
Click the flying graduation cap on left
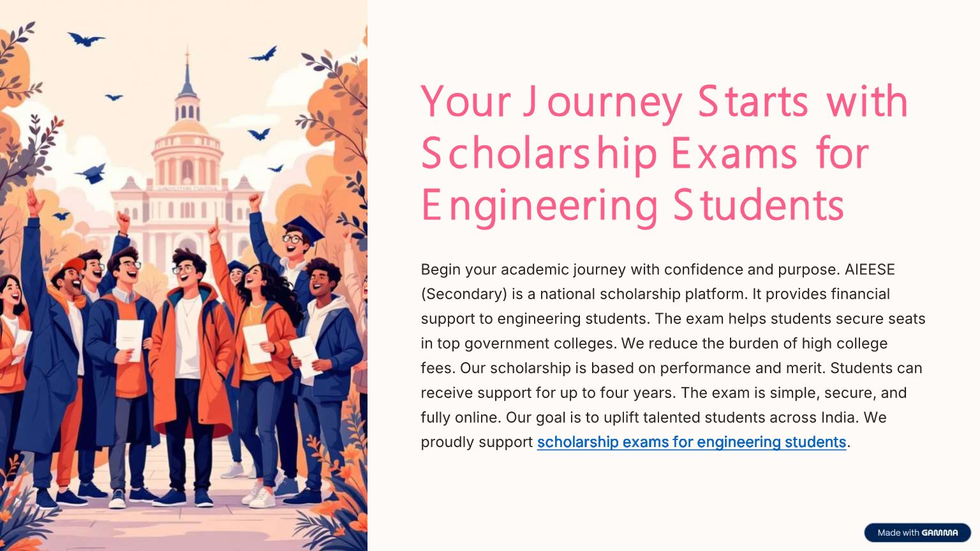(x=93, y=173)
